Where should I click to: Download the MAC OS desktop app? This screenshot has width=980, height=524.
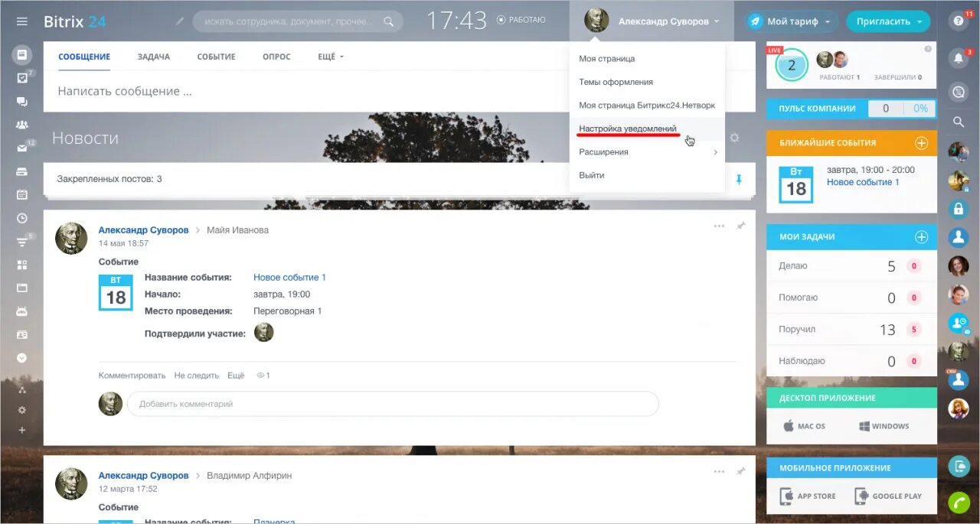point(804,426)
